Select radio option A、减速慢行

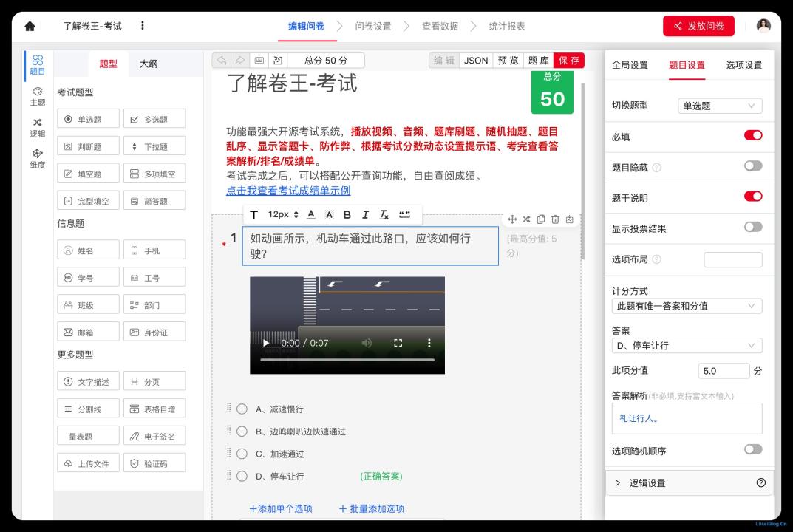(x=242, y=409)
